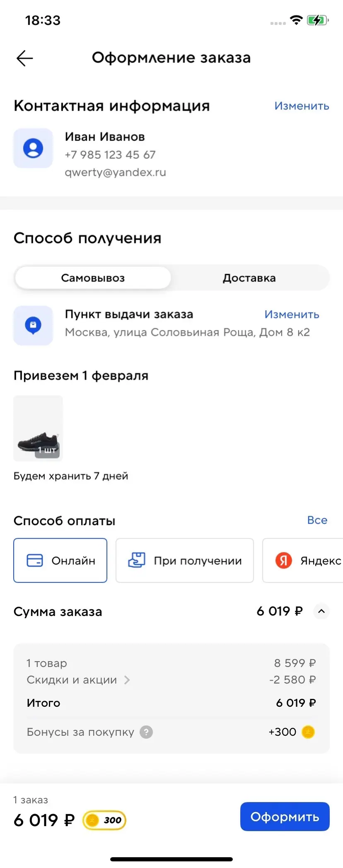Image resolution: width=343 pixels, height=868 pixels.
Task: Click the bonuses help question mark icon
Action: [146, 732]
